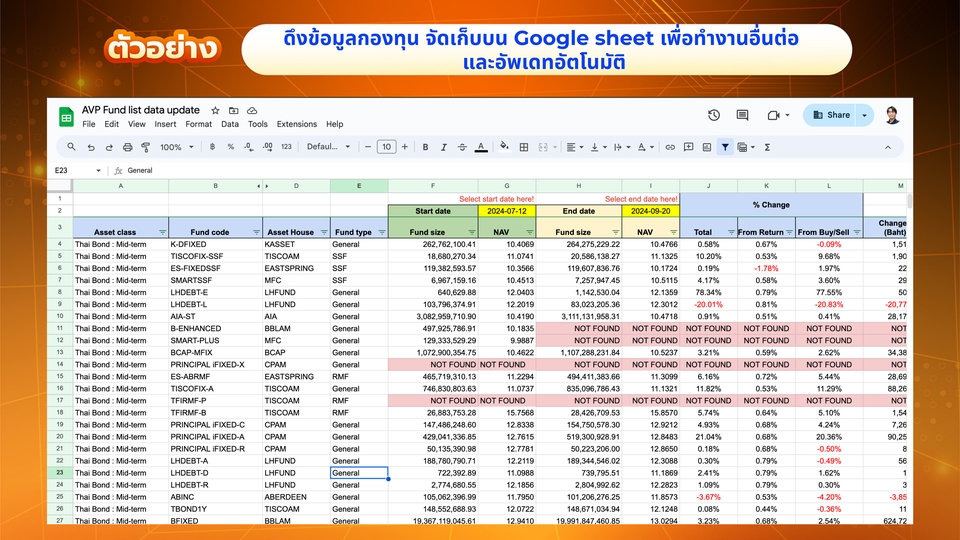Open the fill color picker
960x540 pixels.
[504, 146]
